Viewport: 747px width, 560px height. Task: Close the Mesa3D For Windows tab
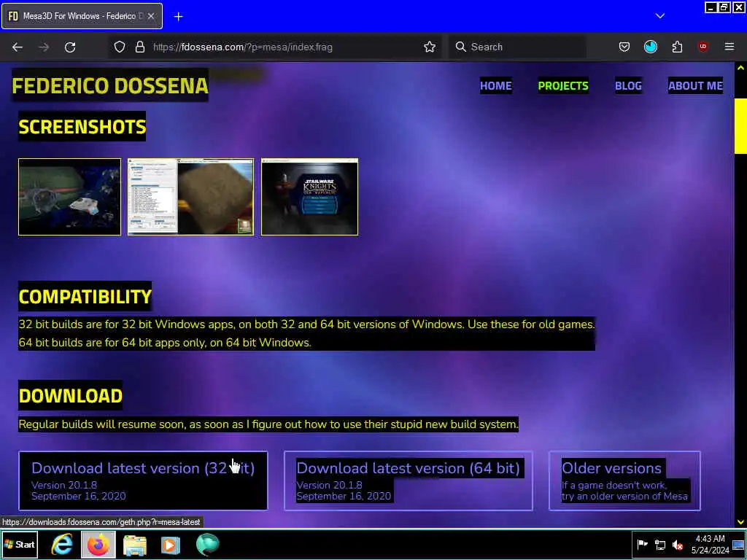coord(150,16)
